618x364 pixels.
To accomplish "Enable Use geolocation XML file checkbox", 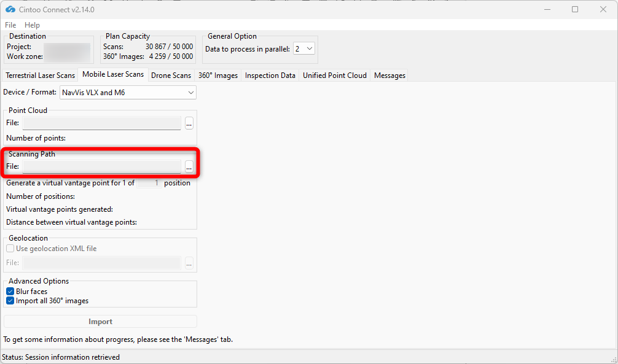I will (x=10, y=249).
